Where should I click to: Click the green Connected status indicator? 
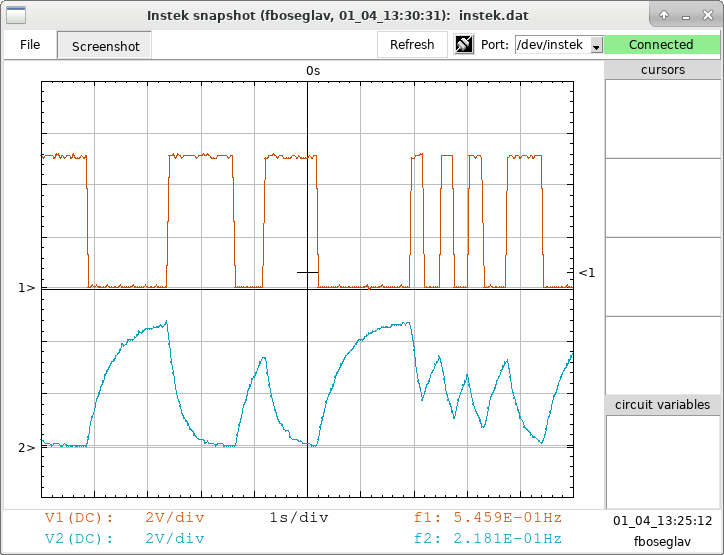click(661, 45)
